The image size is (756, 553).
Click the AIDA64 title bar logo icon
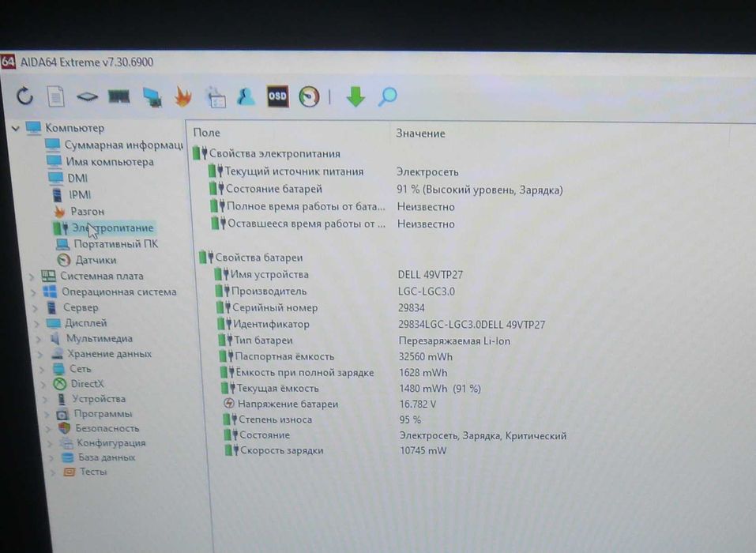click(8, 62)
